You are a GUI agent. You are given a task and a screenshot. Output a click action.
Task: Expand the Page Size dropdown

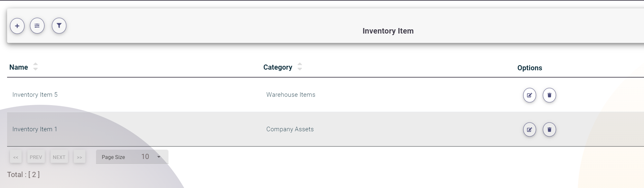[x=159, y=157]
